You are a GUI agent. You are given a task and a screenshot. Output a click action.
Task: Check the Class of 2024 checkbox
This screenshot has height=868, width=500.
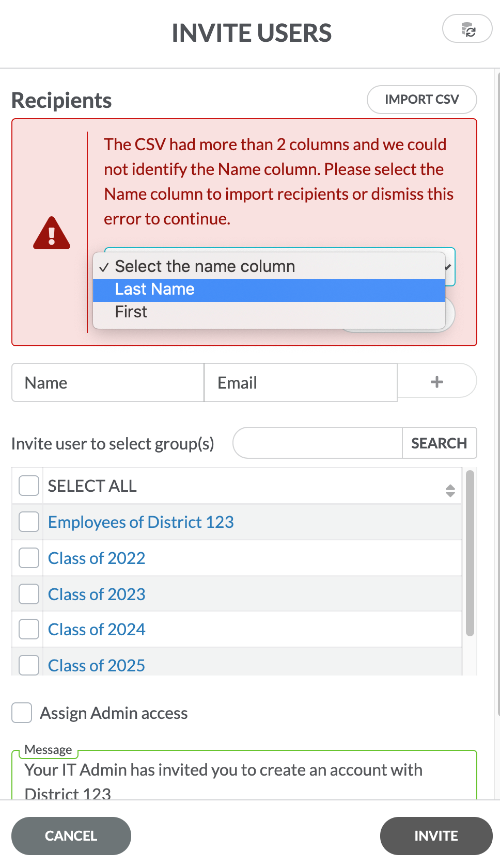pyautogui.click(x=29, y=629)
